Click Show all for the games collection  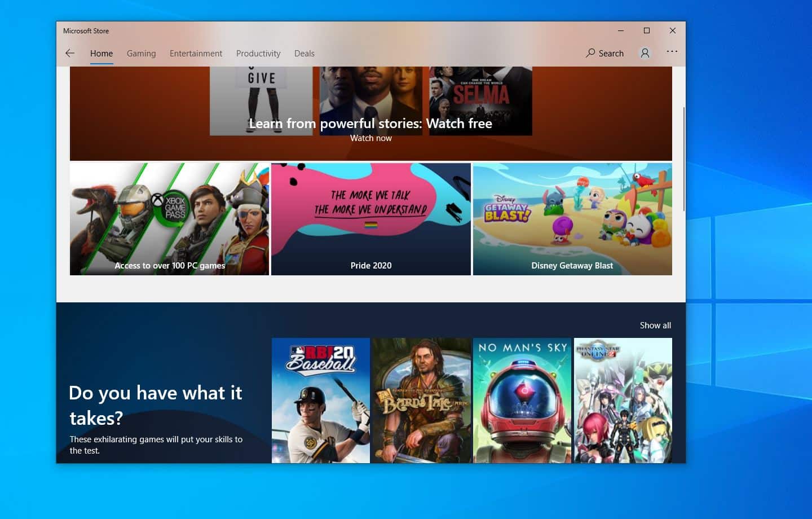click(655, 326)
